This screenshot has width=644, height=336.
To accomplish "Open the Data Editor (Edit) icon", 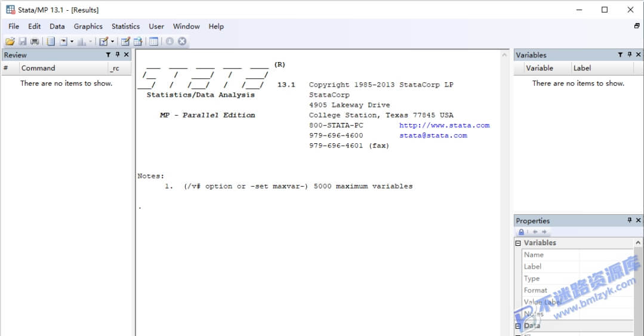I will click(126, 42).
